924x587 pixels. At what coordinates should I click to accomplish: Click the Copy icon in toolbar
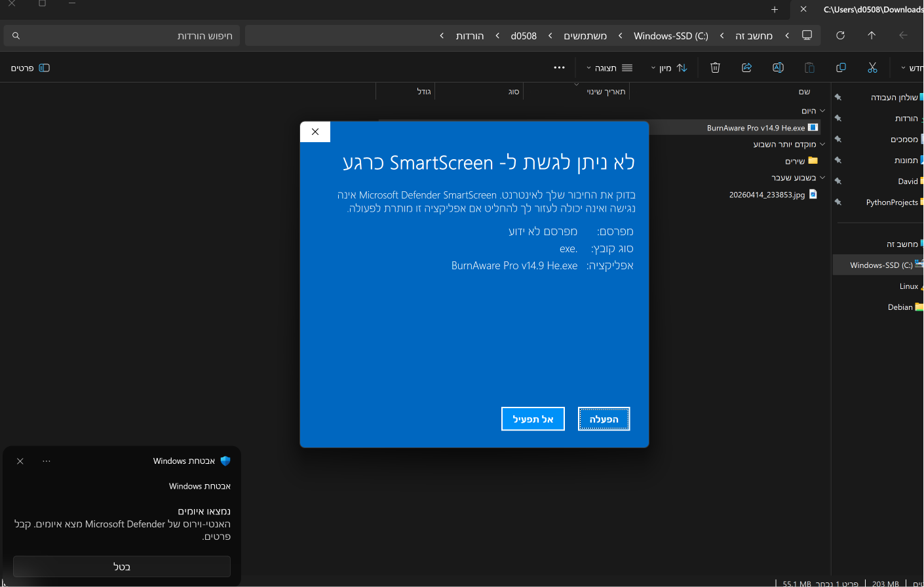click(x=841, y=67)
